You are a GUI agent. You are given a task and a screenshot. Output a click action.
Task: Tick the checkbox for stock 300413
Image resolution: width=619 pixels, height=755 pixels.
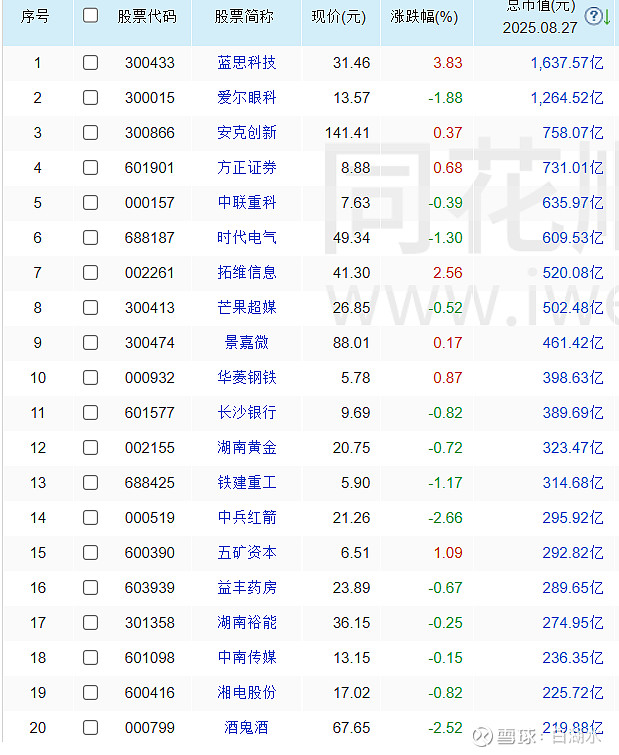(x=90, y=308)
